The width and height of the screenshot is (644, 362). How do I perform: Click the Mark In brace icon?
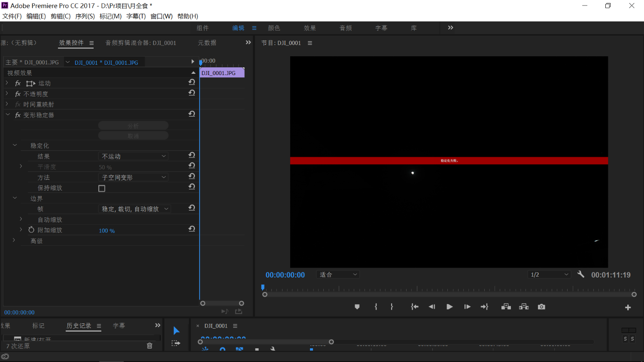(x=376, y=307)
